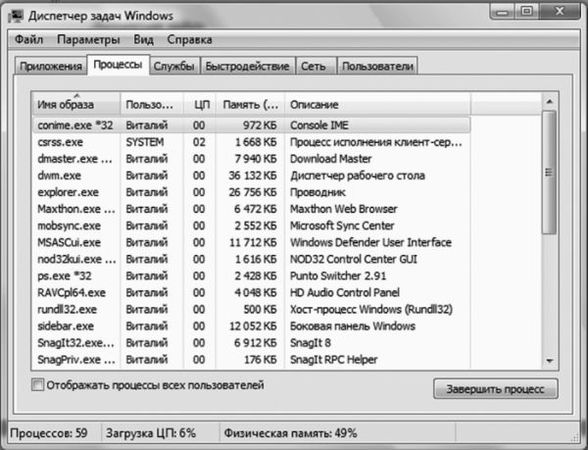Click Windows Defender User Interface description
This screenshot has width=588, height=450.
point(370,242)
